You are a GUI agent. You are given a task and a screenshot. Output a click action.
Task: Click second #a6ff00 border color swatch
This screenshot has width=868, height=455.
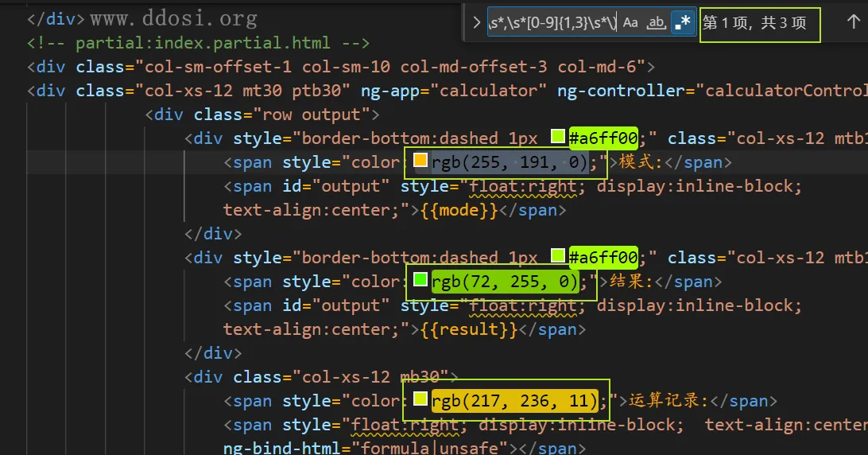(558, 257)
